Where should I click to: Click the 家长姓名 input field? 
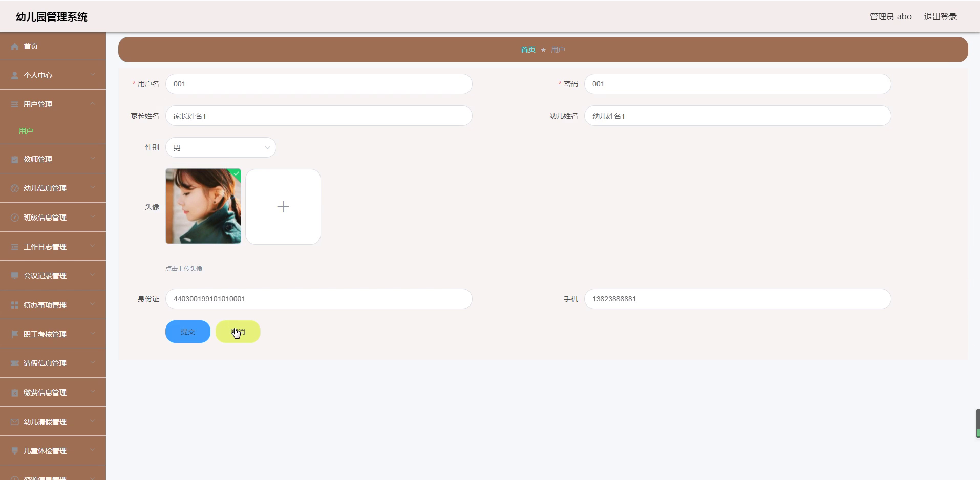pyautogui.click(x=318, y=116)
